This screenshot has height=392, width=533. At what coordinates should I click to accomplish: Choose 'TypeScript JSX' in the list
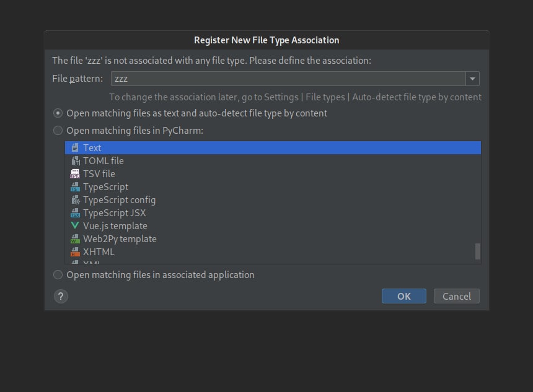click(273, 212)
